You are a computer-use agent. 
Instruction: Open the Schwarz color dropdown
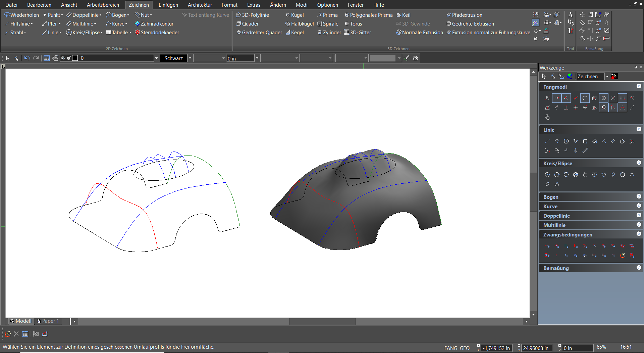click(190, 58)
